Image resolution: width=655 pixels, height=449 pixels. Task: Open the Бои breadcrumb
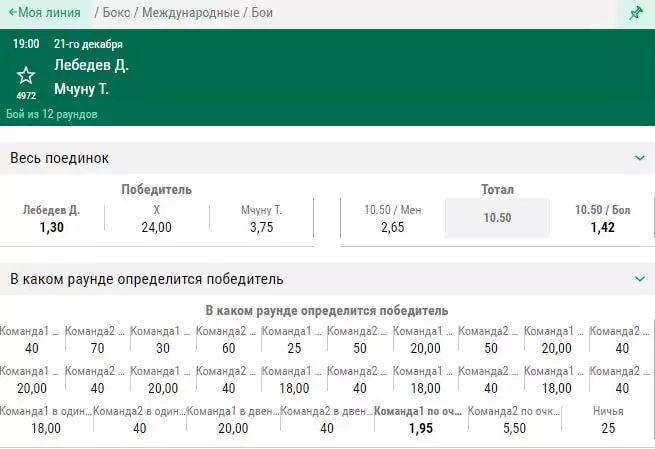pyautogui.click(x=262, y=13)
